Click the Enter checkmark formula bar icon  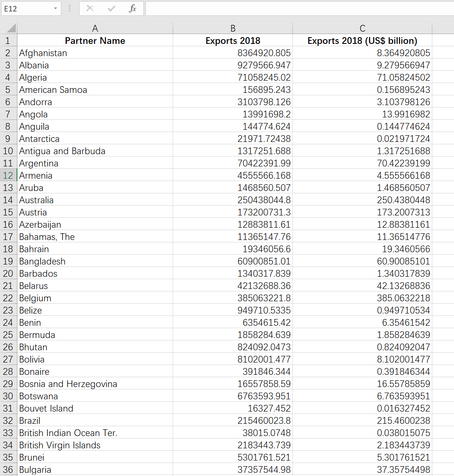pyautogui.click(x=111, y=8)
